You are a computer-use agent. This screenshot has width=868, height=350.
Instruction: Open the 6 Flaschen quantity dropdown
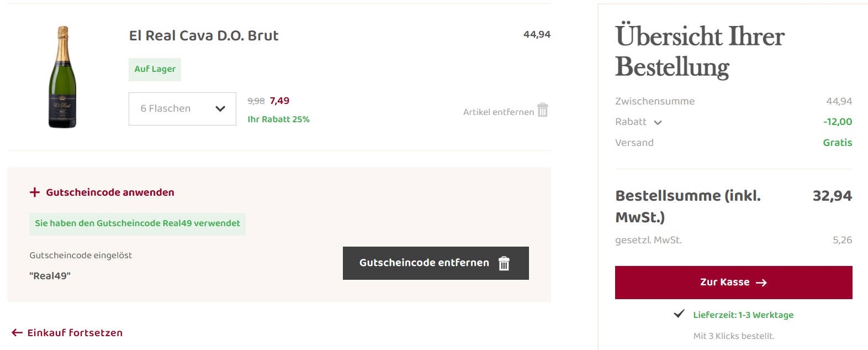point(182,108)
